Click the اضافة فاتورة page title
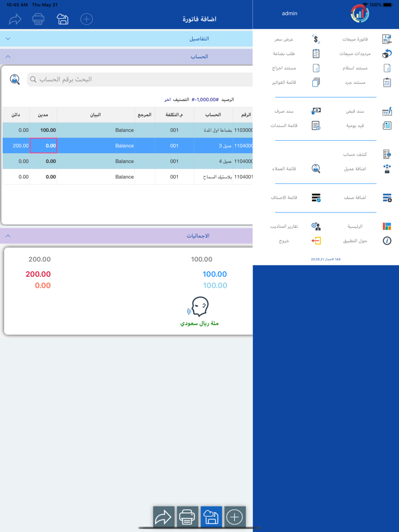This screenshot has width=399, height=532. [x=199, y=19]
